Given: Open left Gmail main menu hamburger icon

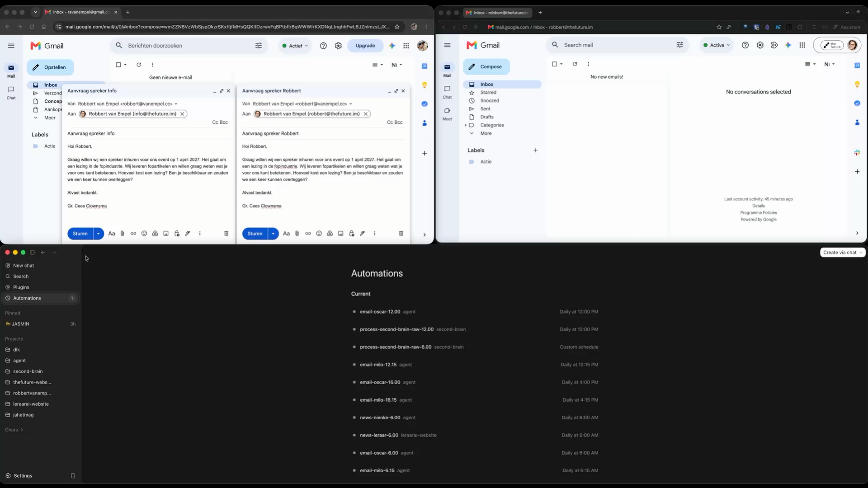Looking at the screenshot, I should [x=11, y=46].
